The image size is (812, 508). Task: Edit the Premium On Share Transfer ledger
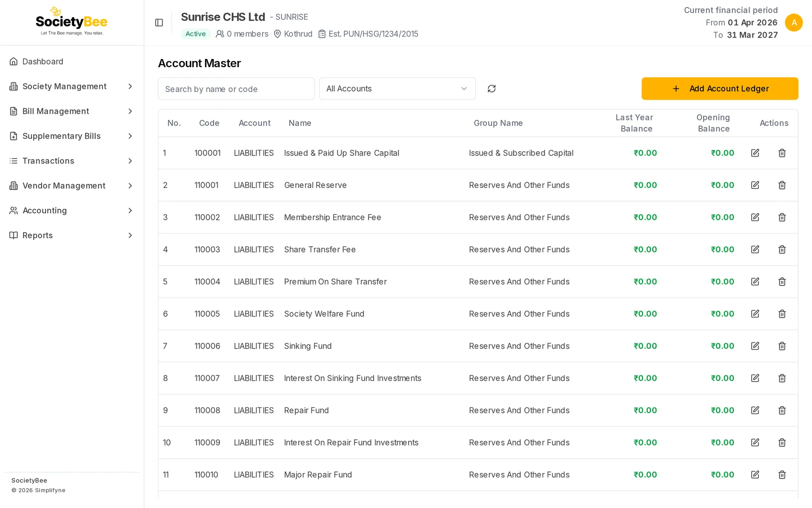tap(755, 281)
